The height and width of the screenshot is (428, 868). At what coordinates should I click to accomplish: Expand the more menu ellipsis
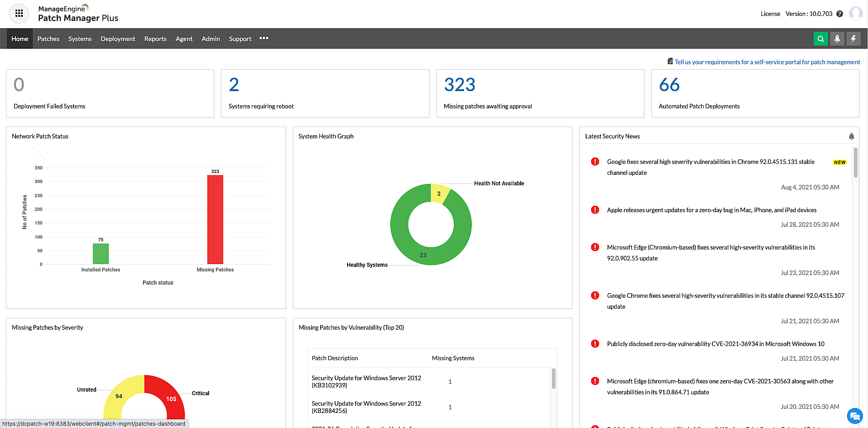point(264,38)
